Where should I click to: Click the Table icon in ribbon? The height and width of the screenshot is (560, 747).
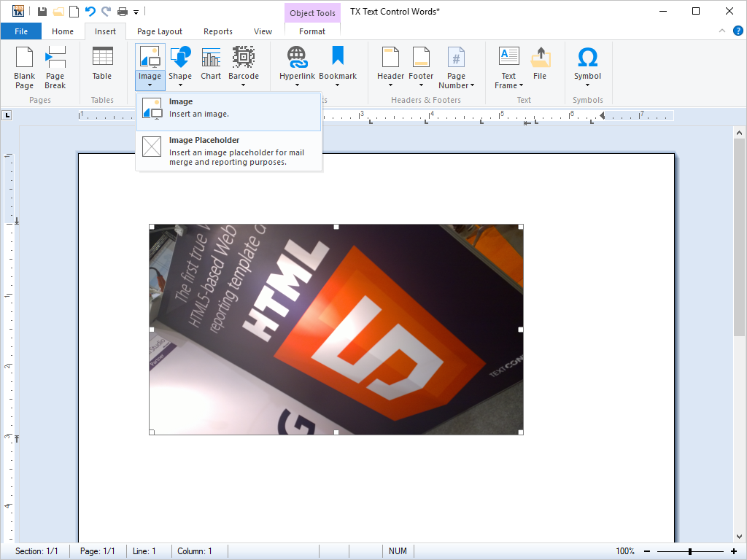[x=102, y=64]
